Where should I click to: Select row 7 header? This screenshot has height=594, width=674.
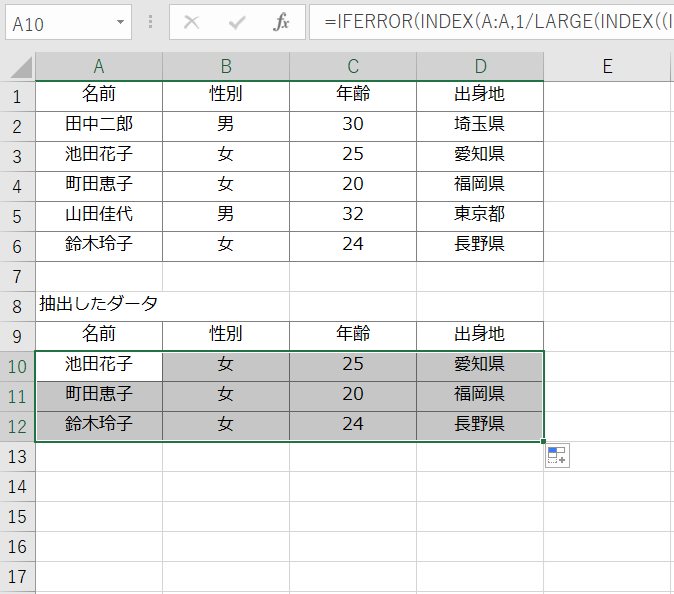(x=17, y=275)
